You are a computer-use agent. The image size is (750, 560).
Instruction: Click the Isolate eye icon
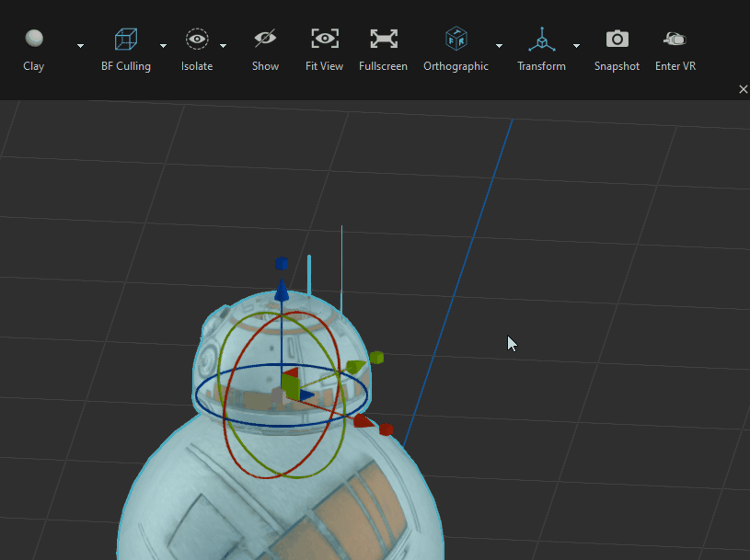click(197, 39)
